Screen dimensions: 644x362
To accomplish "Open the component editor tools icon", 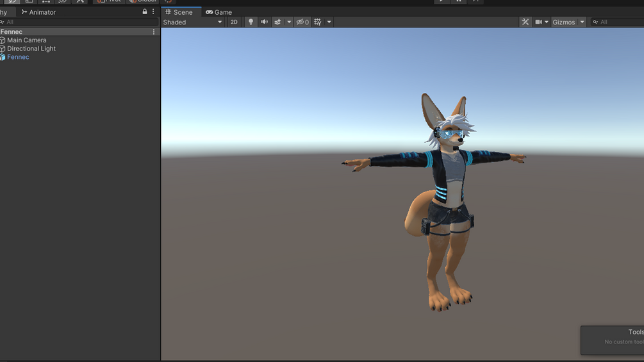I will 525,22.
